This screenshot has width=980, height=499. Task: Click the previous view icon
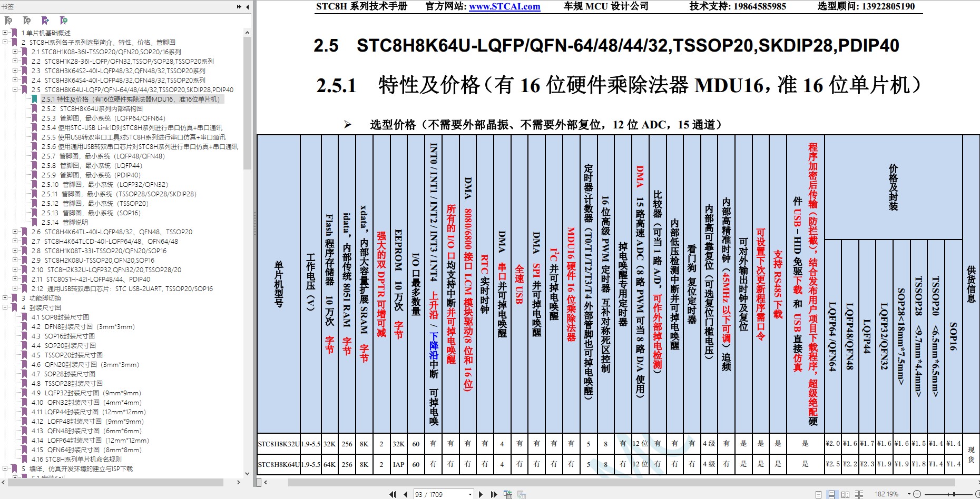point(508,494)
